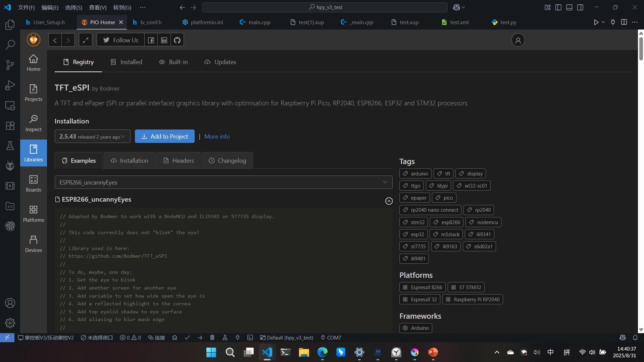Image resolution: width=644 pixels, height=362 pixels.
Task: Open the version 2.5.43 dropdown
Action: coord(92,137)
